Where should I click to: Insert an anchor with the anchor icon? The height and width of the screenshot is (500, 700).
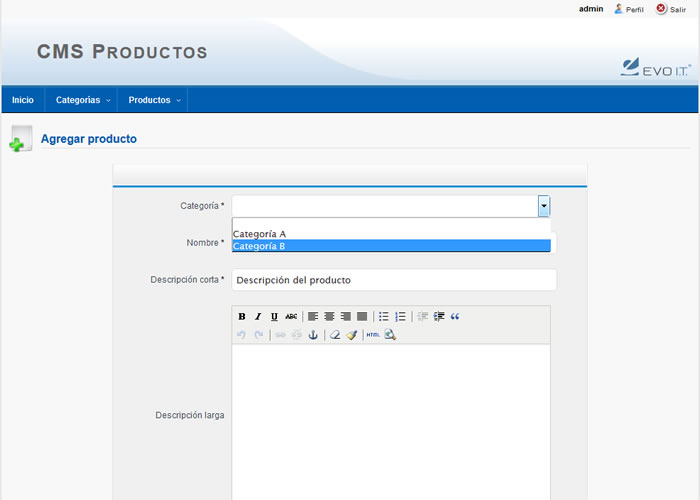tap(313, 334)
